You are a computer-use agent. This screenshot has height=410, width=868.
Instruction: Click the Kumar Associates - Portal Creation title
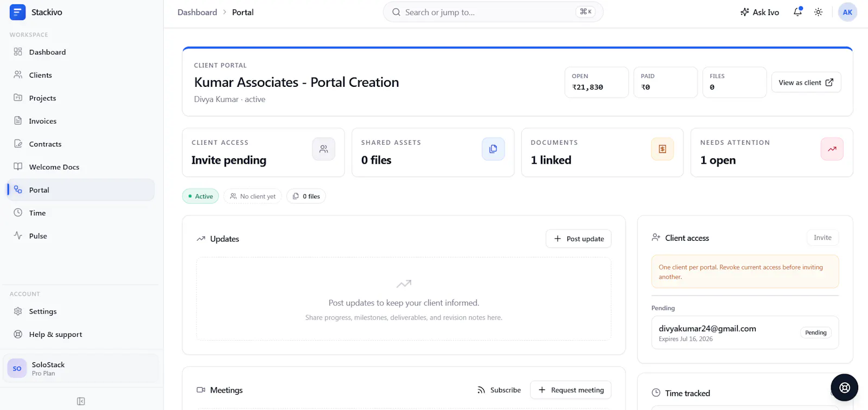tap(296, 82)
